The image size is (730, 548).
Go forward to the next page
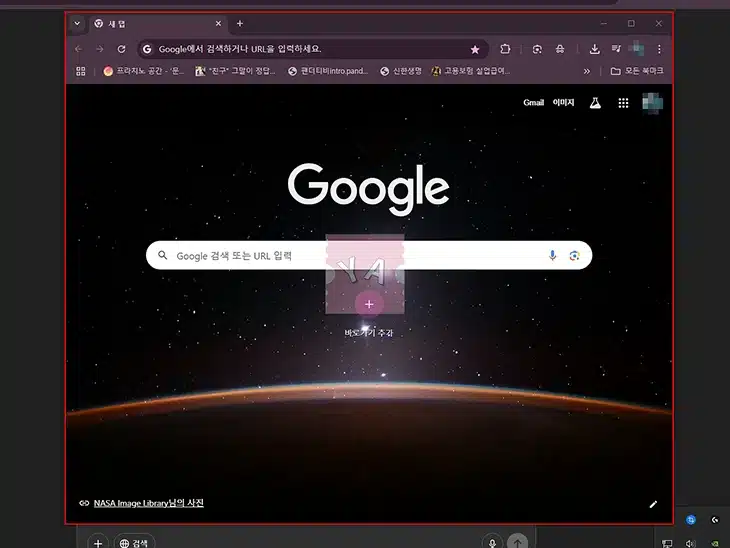point(100,49)
